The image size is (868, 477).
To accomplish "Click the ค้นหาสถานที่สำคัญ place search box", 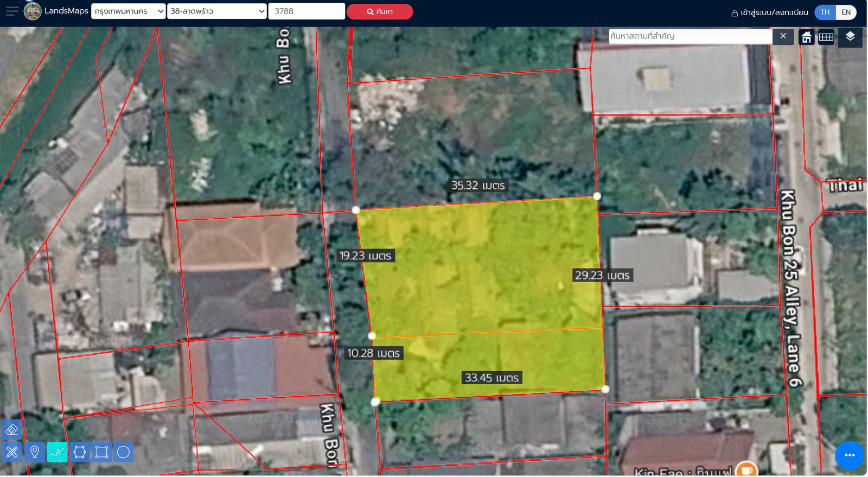I will (x=690, y=36).
